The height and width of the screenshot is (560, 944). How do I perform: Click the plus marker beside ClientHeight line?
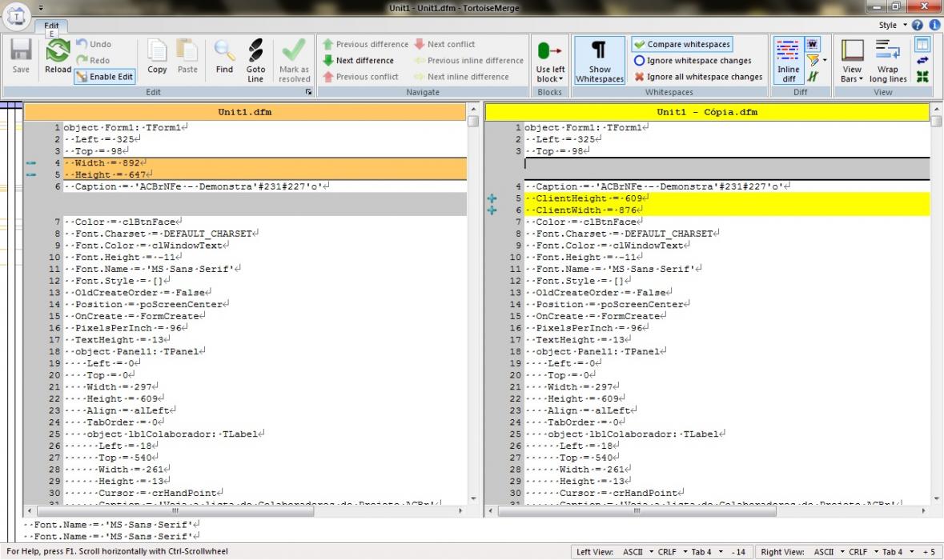[x=492, y=198]
